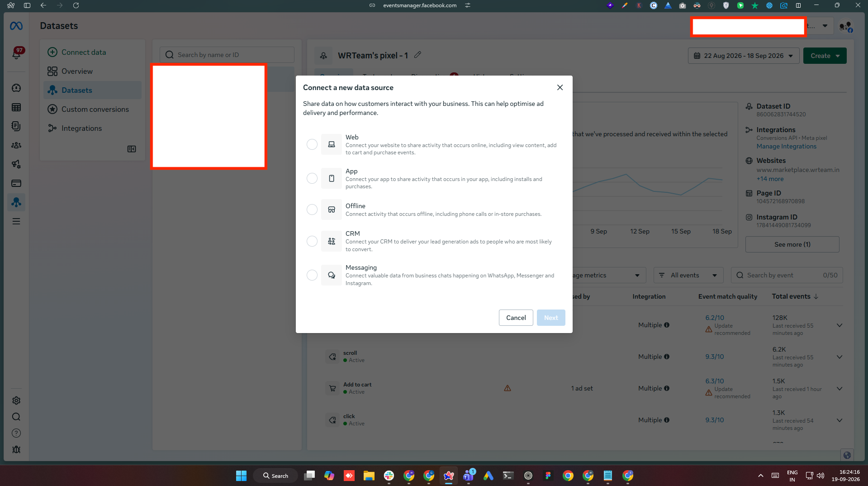Image resolution: width=868 pixels, height=486 pixels.
Task: Click the Windows Start button
Action: pos(241,476)
